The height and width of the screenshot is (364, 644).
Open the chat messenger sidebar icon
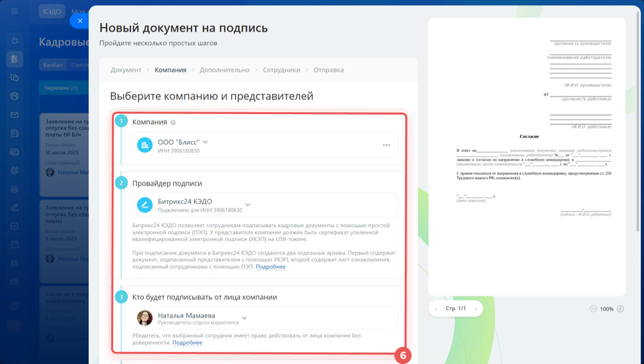15,78
